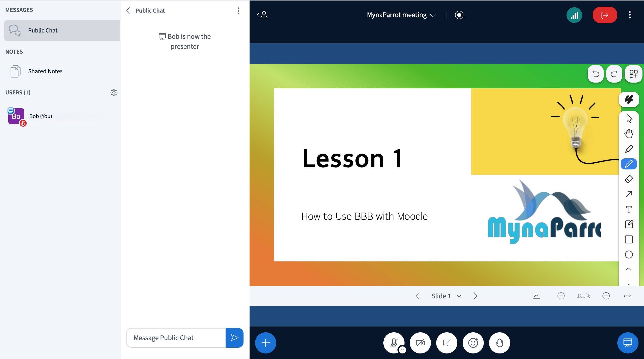Screen dimensions: 644x359
Task: Click the ellipse shape tool
Action: (x=629, y=255)
